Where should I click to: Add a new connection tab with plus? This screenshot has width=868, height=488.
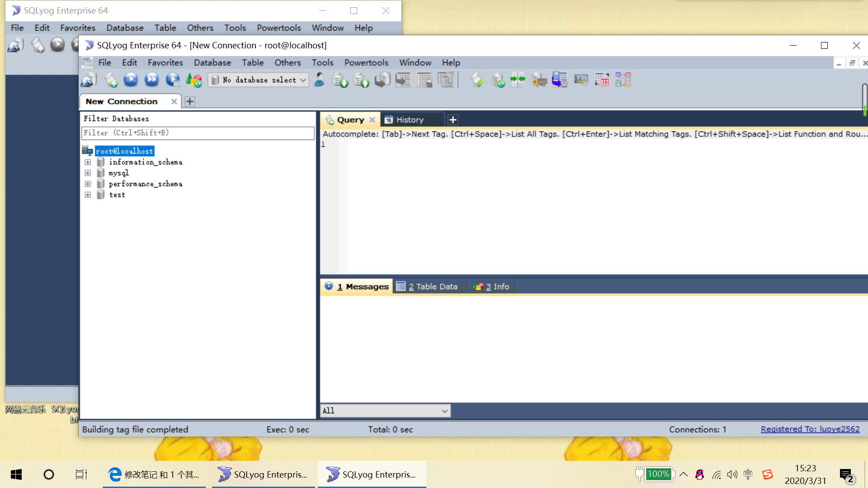(x=190, y=102)
